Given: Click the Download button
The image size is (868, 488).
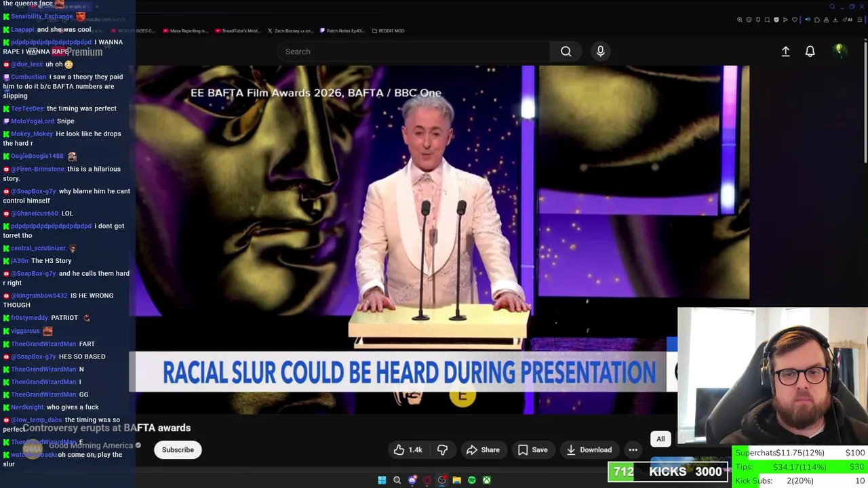Looking at the screenshot, I should click(x=589, y=450).
